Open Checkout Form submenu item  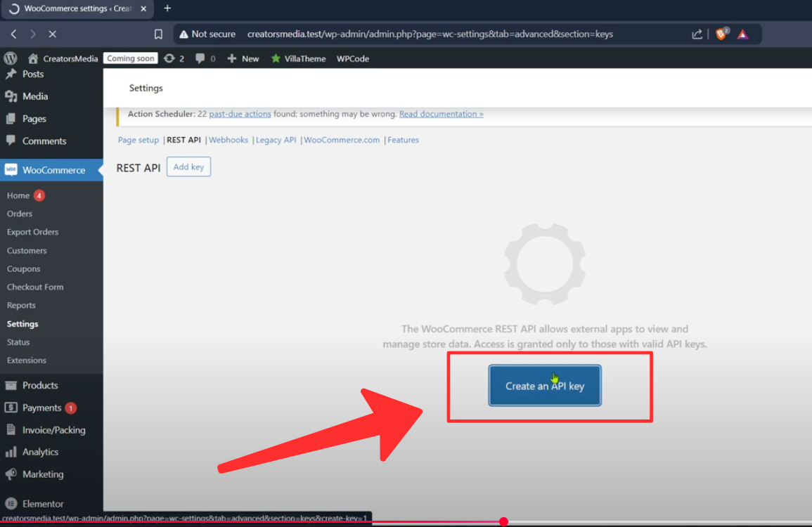(x=35, y=287)
